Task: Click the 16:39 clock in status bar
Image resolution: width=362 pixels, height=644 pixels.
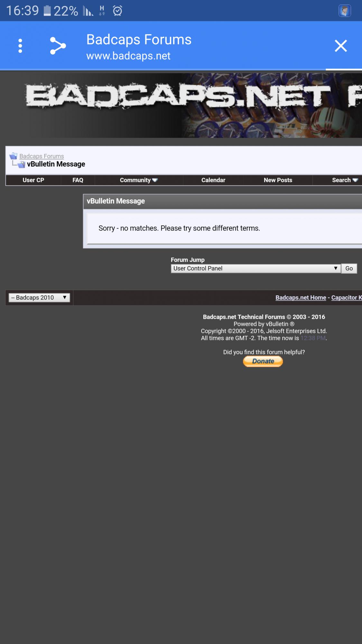Action: coord(23,11)
